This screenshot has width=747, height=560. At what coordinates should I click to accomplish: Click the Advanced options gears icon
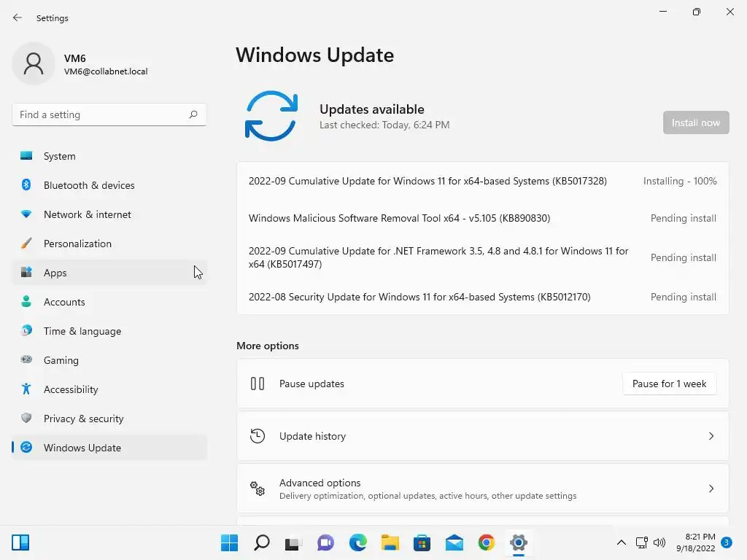pos(258,489)
